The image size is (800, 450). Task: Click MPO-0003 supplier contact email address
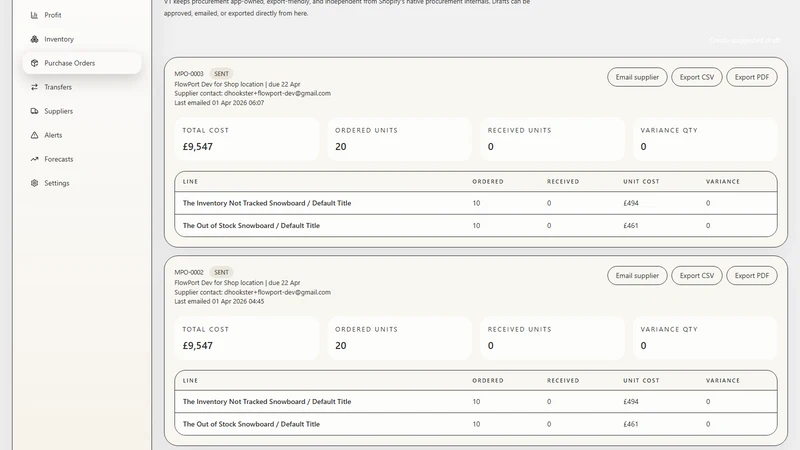click(x=277, y=93)
